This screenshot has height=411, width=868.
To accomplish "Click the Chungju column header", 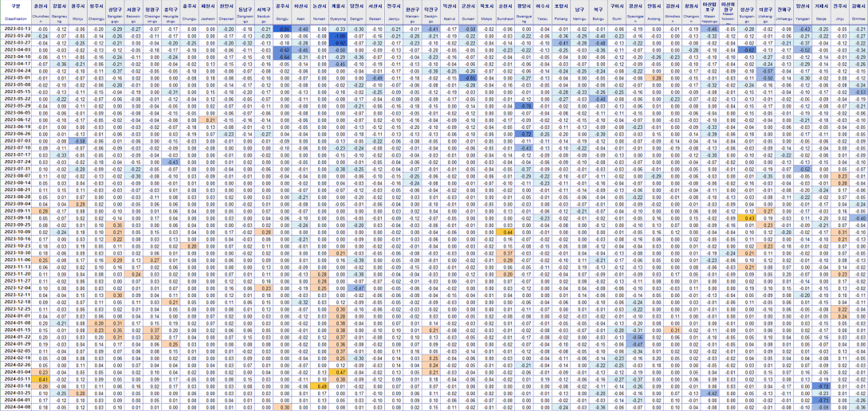I will tap(191, 13).
